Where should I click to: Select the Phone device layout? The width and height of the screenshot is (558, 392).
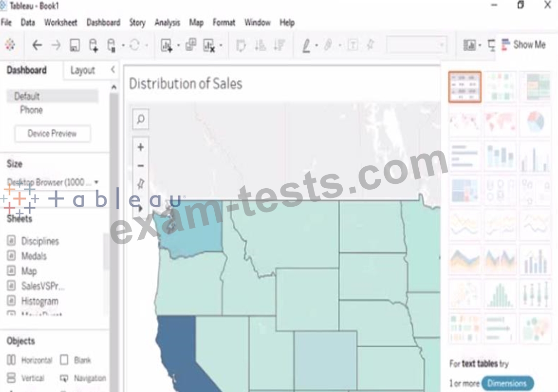tap(31, 110)
